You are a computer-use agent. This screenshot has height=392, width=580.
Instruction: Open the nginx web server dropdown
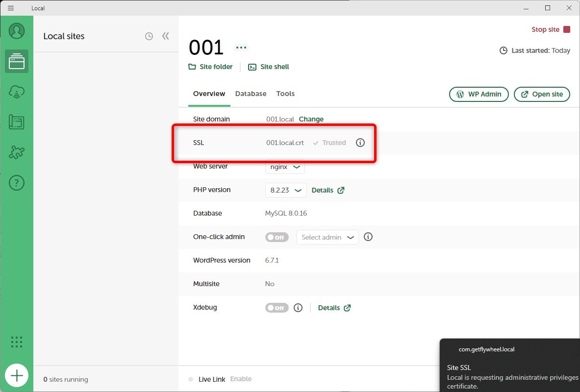coord(285,167)
